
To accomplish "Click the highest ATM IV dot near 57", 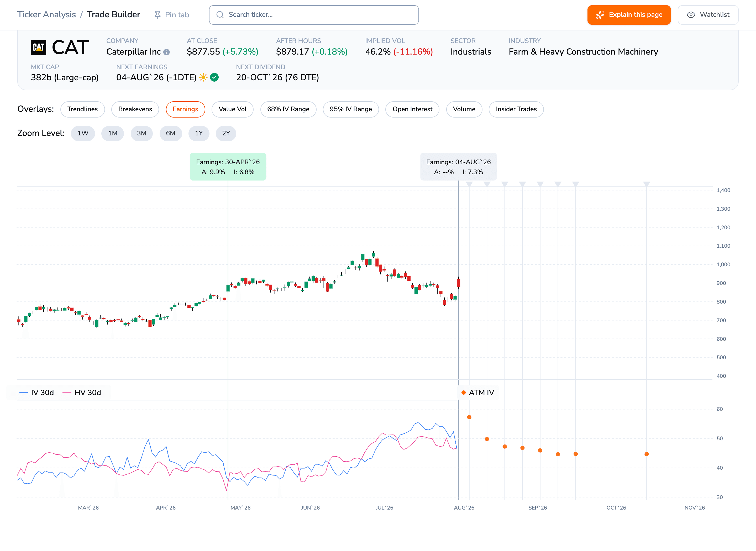I will tap(469, 417).
